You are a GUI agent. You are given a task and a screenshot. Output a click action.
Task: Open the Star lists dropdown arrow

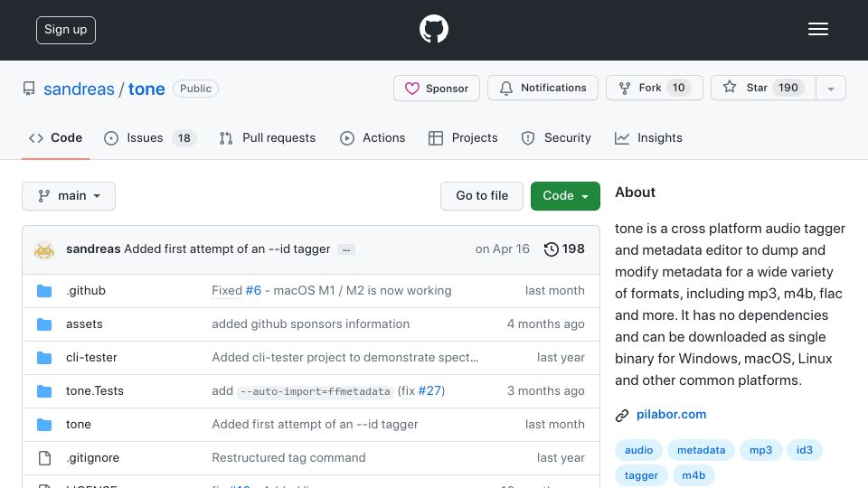830,89
